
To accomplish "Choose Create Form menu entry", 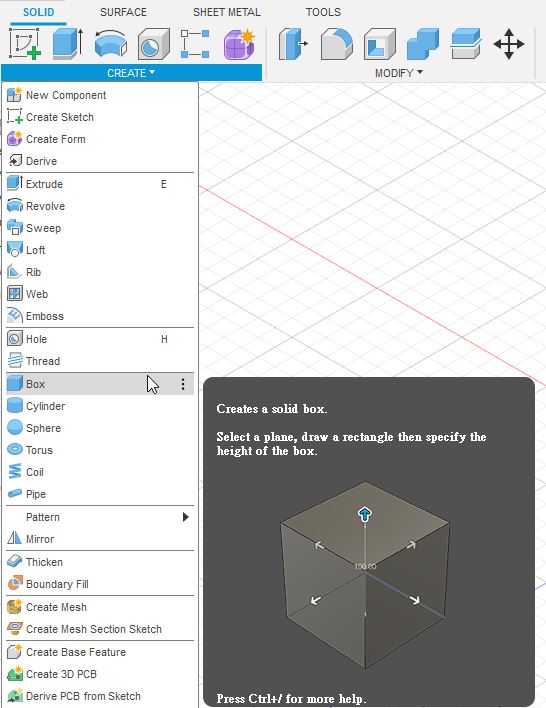I will tap(100, 139).
